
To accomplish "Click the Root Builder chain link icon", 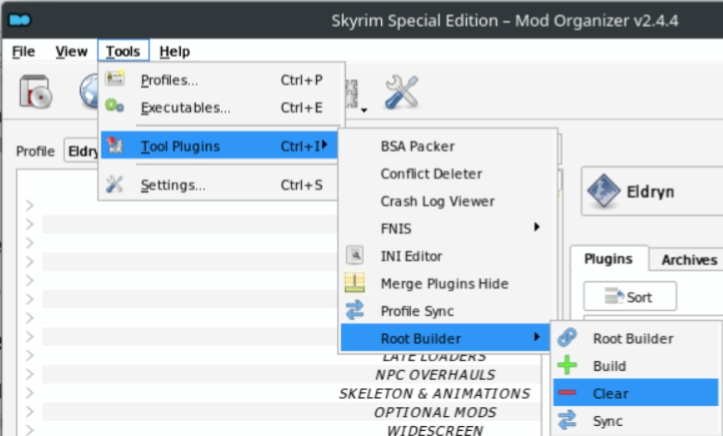I will (x=567, y=337).
